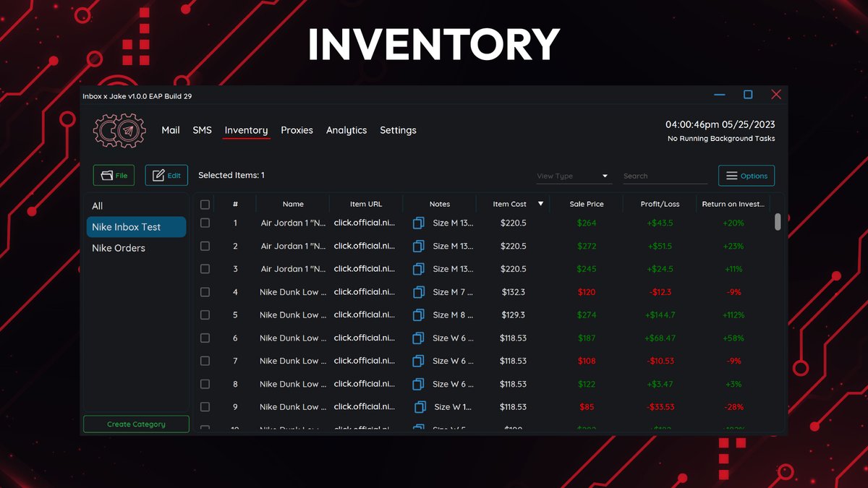
Task: Open the View Type dropdown
Action: pos(574,176)
